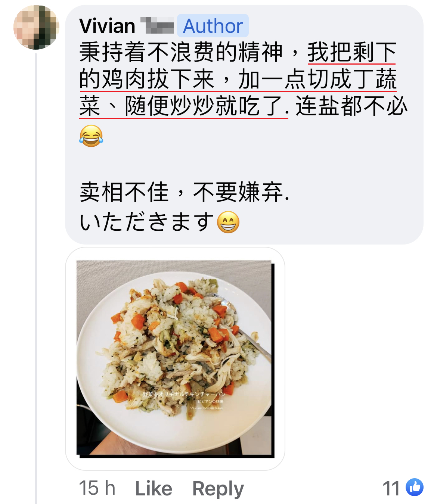The height and width of the screenshot is (504, 437).
Task: Like Vivian's comment
Action: click(154, 488)
